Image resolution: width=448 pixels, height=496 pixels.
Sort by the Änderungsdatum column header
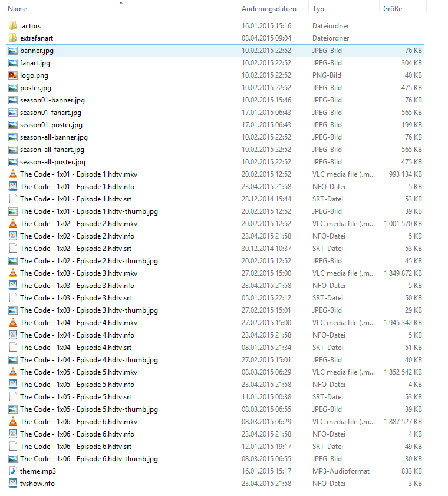269,9
